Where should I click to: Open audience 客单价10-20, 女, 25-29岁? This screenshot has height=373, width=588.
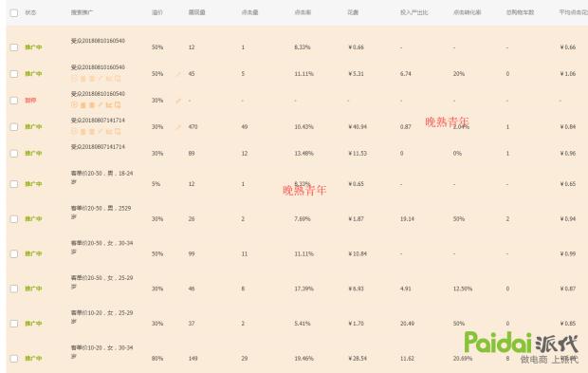(102, 317)
